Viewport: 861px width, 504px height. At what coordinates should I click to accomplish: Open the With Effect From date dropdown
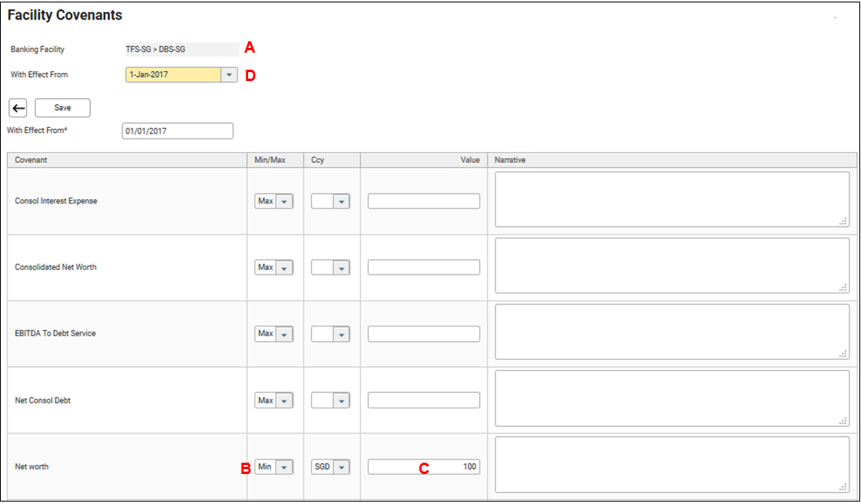229,75
